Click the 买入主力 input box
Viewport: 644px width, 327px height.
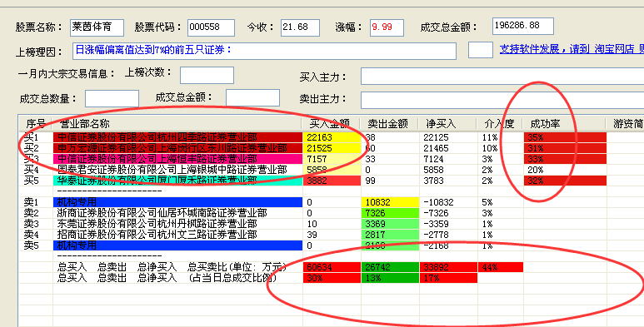click(x=502, y=77)
